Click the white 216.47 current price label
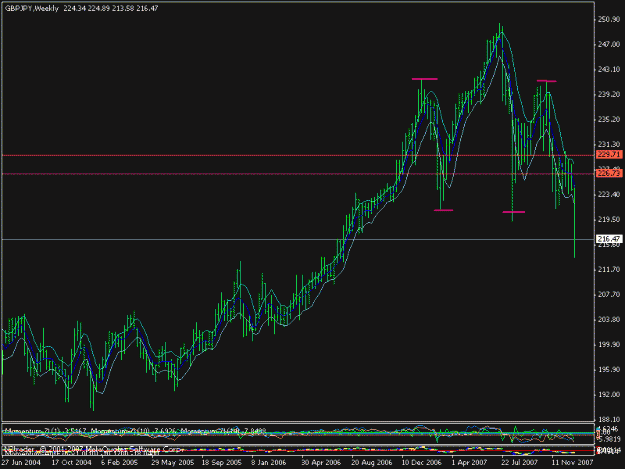 tap(609, 239)
